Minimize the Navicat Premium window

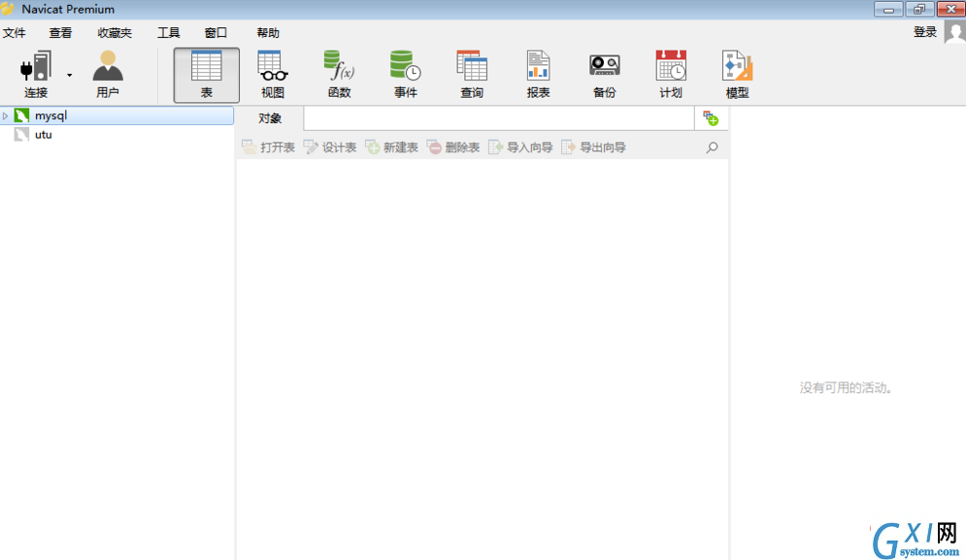coord(888,10)
